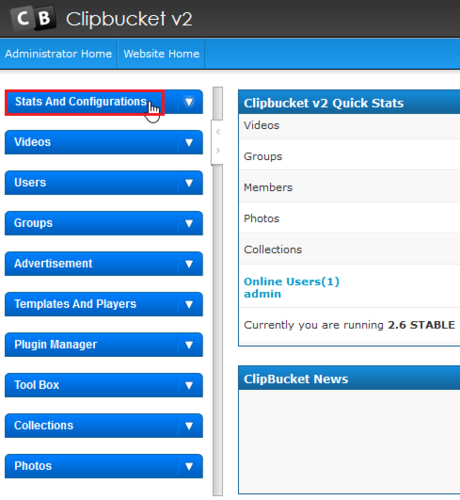Screen dimensions: 460x500
Task: Click Collections row in Quick Stats
Action: pos(349,249)
